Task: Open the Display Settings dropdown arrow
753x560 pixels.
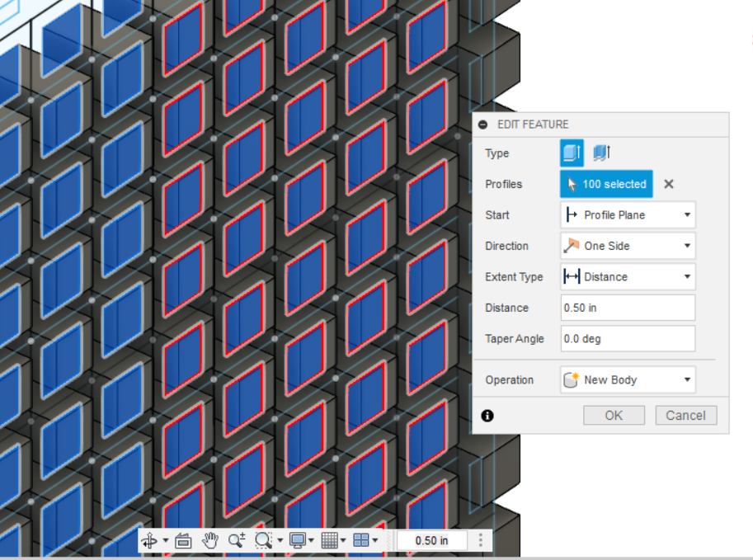Action: click(x=311, y=540)
